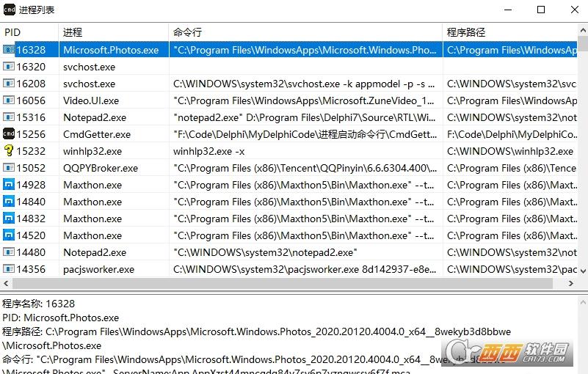Sort by the PID column header

pos(29,32)
